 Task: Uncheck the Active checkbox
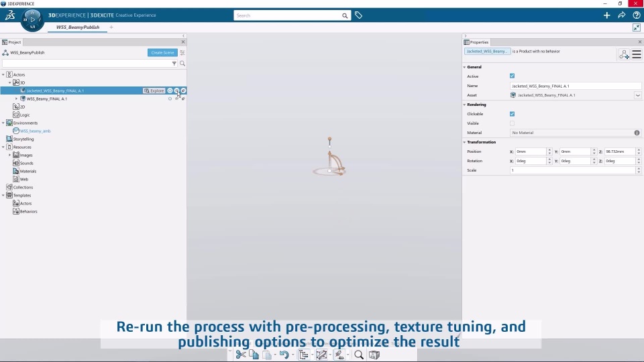[x=512, y=76]
